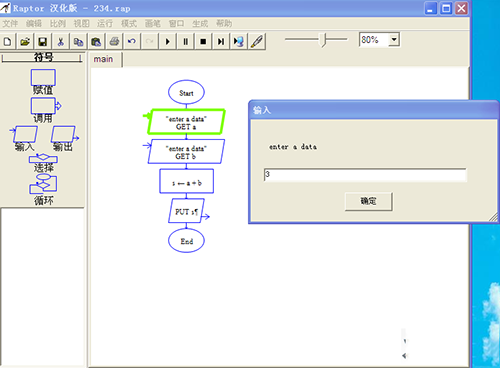This screenshot has height=368, width=500.
Task: Adjust the execution speed slider handle
Action: click(323, 40)
